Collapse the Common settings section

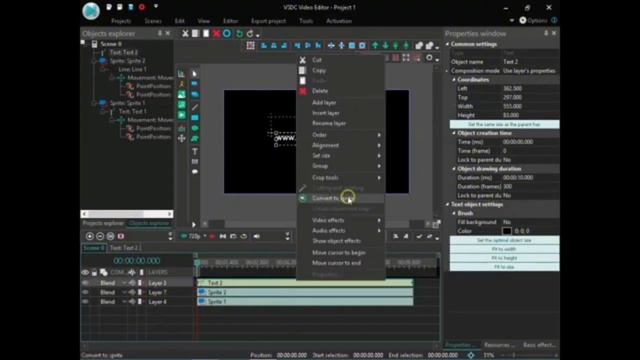pos(448,44)
